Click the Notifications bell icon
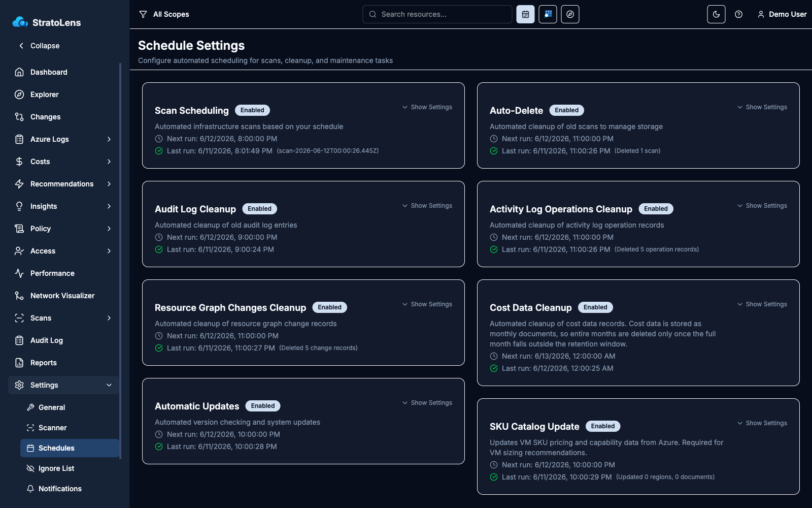 click(x=30, y=489)
